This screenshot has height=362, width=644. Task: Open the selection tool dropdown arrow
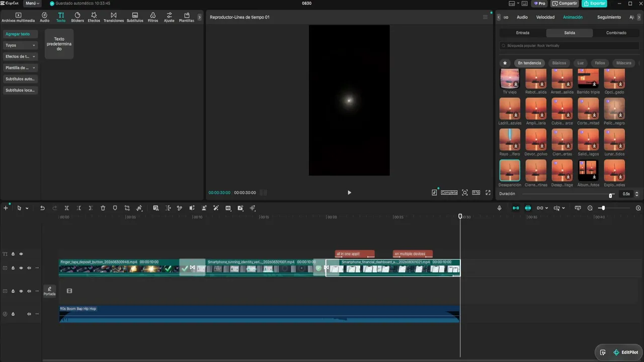point(27,208)
